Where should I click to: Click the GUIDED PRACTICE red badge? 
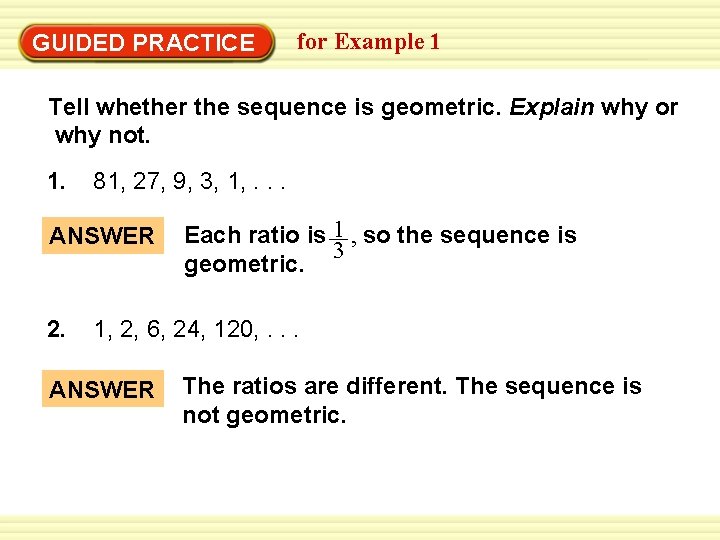pyautogui.click(x=146, y=43)
